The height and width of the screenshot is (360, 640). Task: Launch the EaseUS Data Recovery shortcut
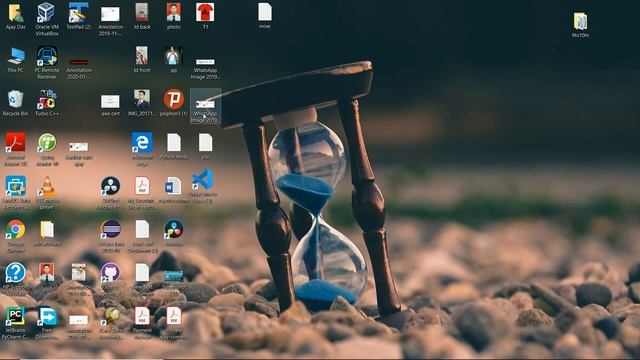tap(16, 193)
